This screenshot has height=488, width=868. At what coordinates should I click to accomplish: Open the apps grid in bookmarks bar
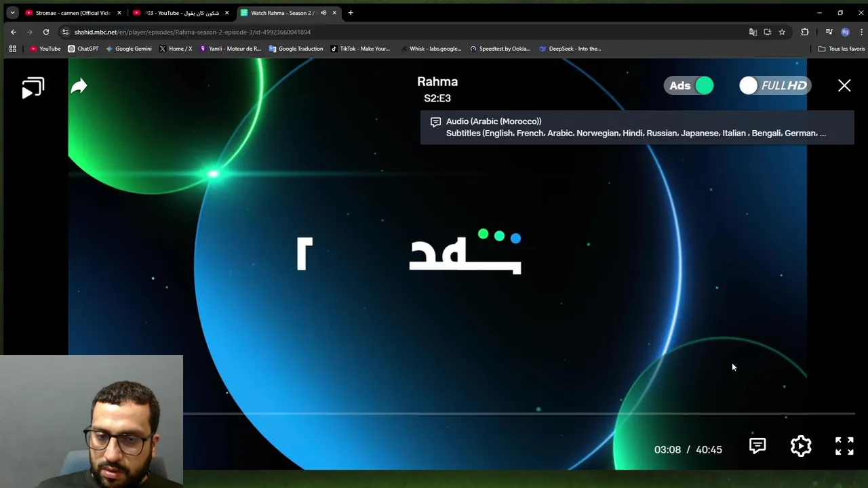pos(12,49)
